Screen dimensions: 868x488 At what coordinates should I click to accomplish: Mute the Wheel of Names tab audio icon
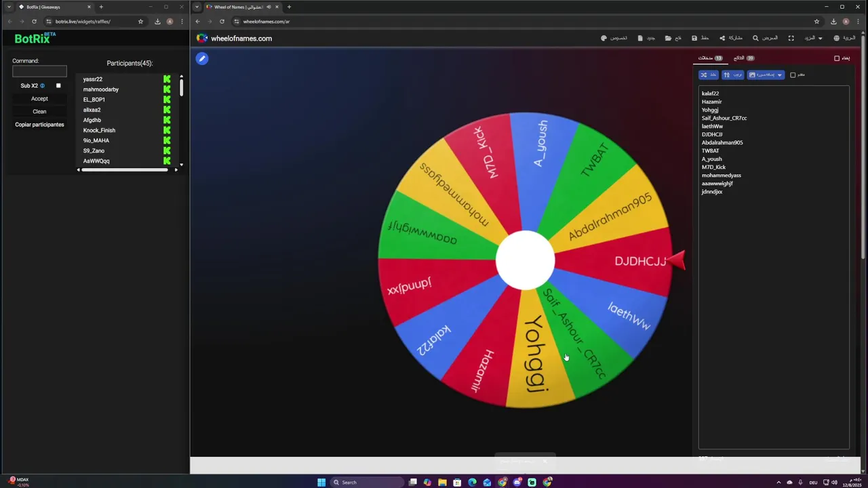tap(269, 7)
